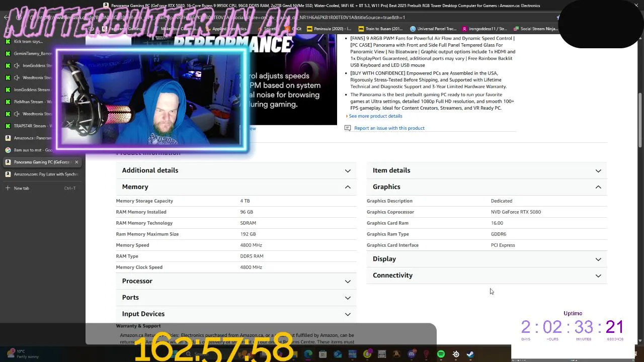Open Spotify from the taskbar
Viewport: 644px width, 362px height.
(x=441, y=354)
